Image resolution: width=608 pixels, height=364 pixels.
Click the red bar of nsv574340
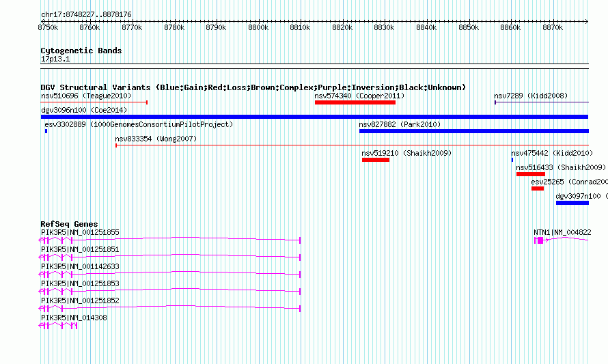point(355,102)
